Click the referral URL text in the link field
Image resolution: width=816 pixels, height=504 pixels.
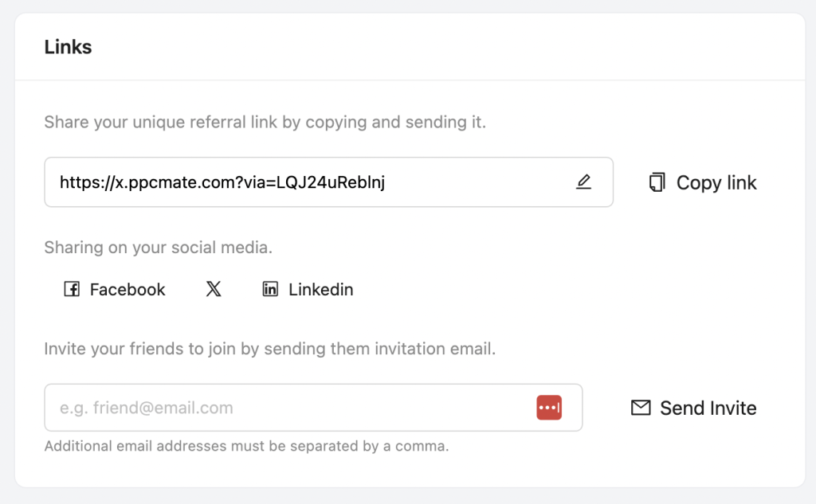coord(222,182)
